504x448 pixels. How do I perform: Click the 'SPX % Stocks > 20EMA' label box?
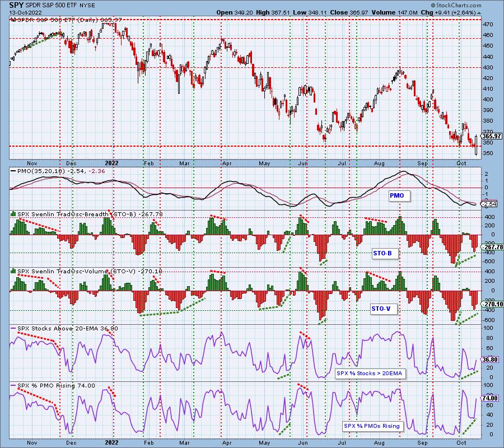[370, 374]
